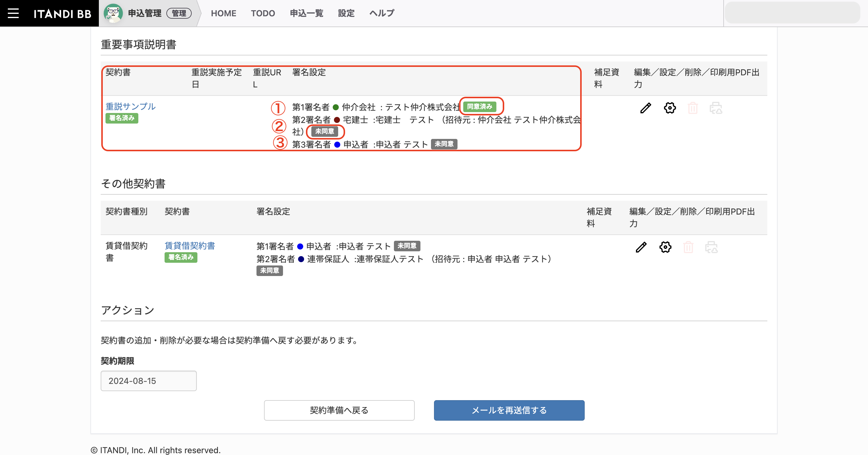Open the 申込一覧 menu item

tap(306, 13)
